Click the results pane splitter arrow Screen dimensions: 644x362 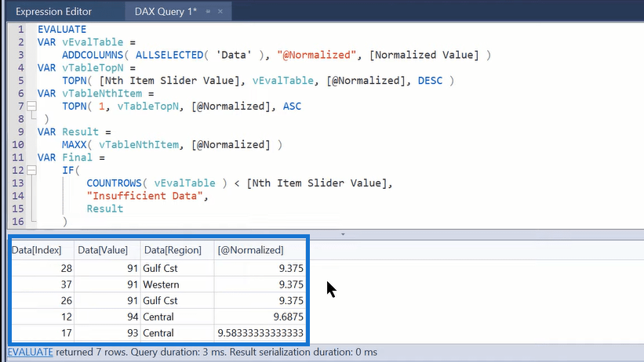(x=343, y=234)
